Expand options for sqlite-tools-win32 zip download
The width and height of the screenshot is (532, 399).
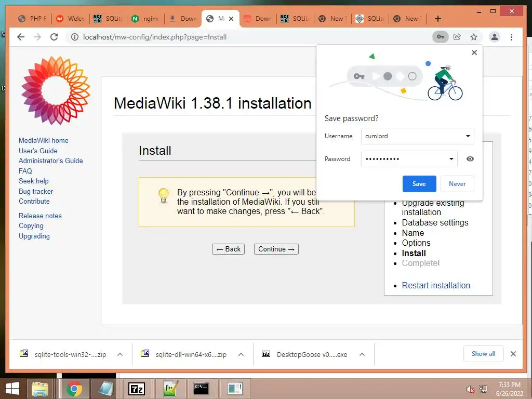(x=120, y=354)
